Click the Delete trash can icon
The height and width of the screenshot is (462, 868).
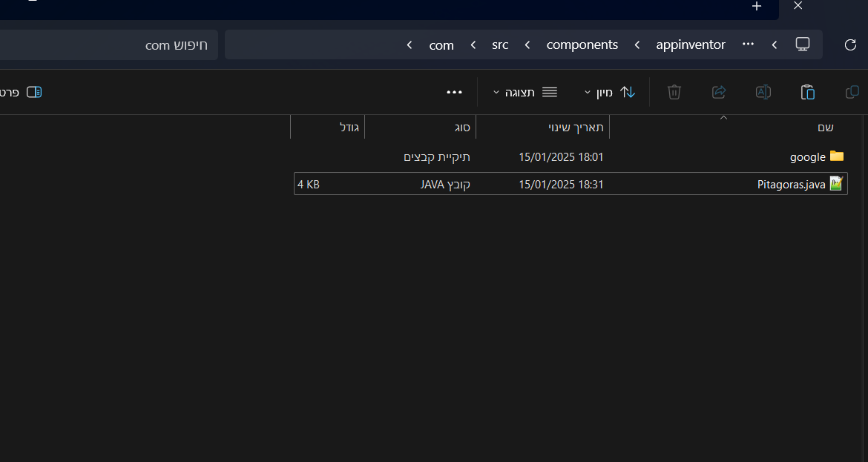point(674,92)
